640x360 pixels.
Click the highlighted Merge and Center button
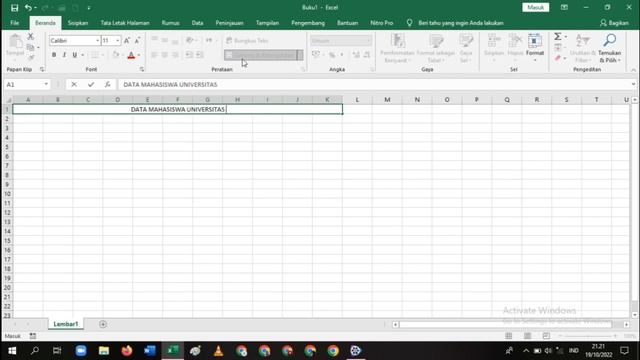pyautogui.click(x=260, y=55)
